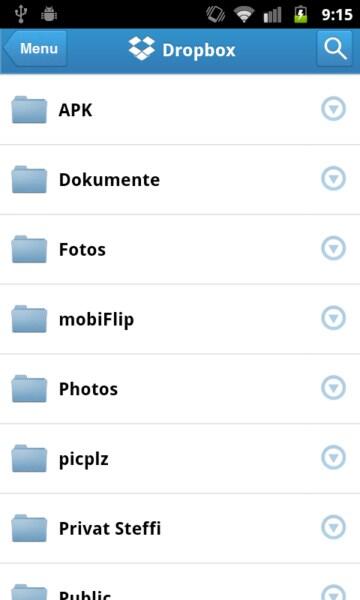
Task: Select the picplz folder name
Action: pyautogui.click(x=83, y=459)
